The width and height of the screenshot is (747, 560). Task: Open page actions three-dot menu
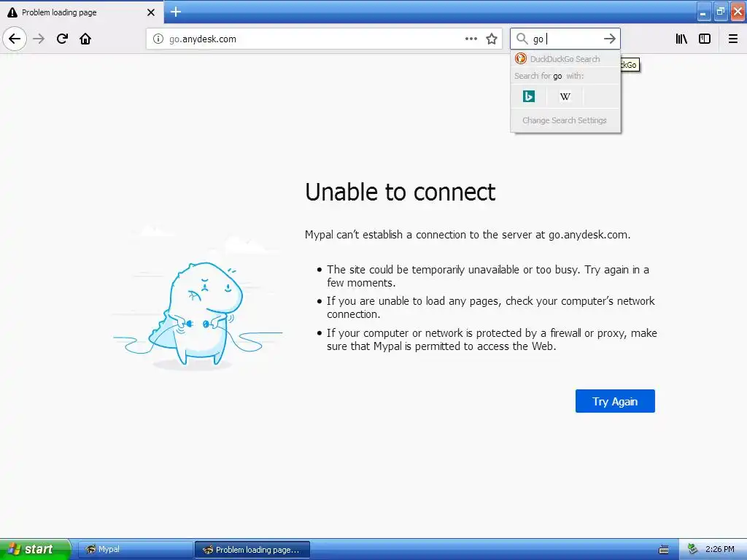click(471, 39)
